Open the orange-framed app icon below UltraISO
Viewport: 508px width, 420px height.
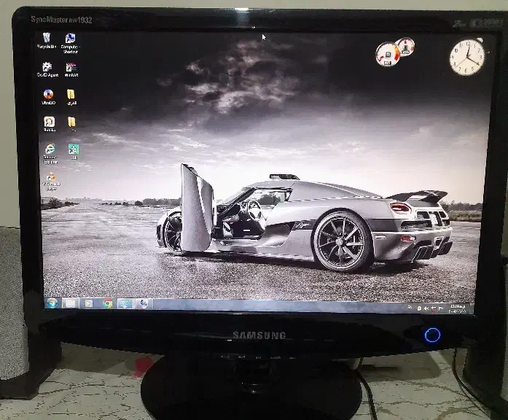pos(49,122)
